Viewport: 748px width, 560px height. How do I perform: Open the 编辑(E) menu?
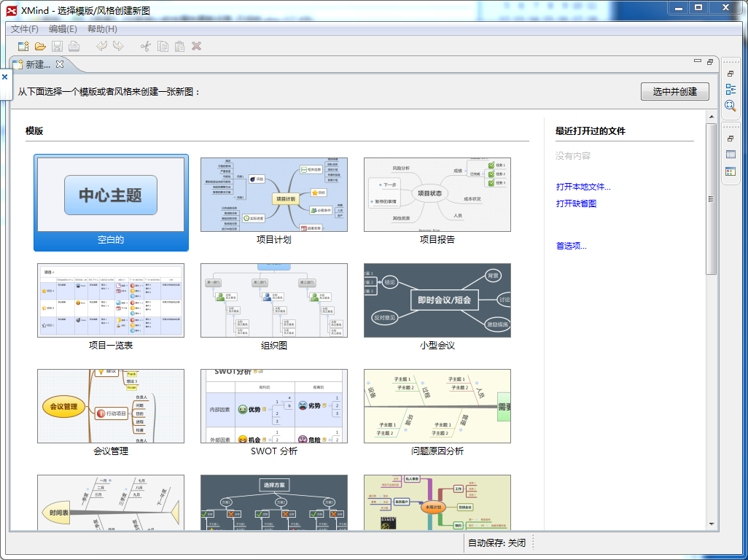(63, 29)
